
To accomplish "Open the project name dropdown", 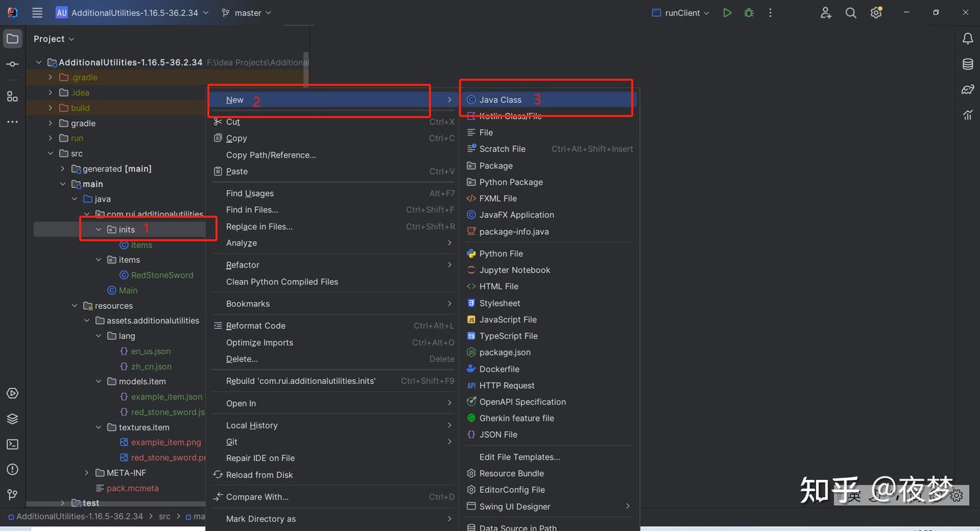I will [x=132, y=13].
